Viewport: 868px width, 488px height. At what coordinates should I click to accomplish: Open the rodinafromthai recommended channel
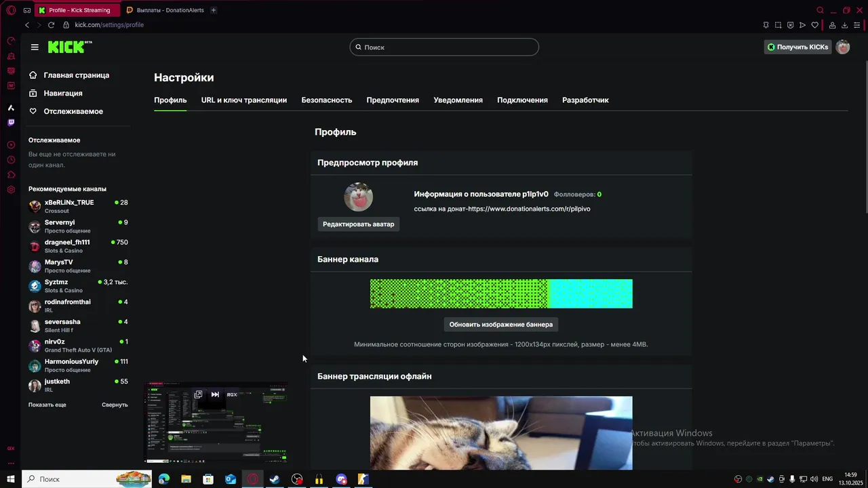pos(78,306)
